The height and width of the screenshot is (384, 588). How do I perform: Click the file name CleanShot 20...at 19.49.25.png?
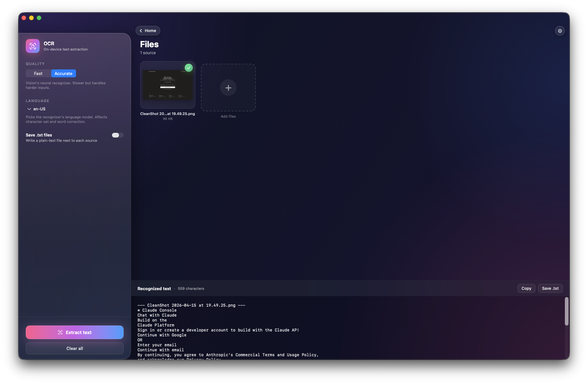click(x=168, y=114)
